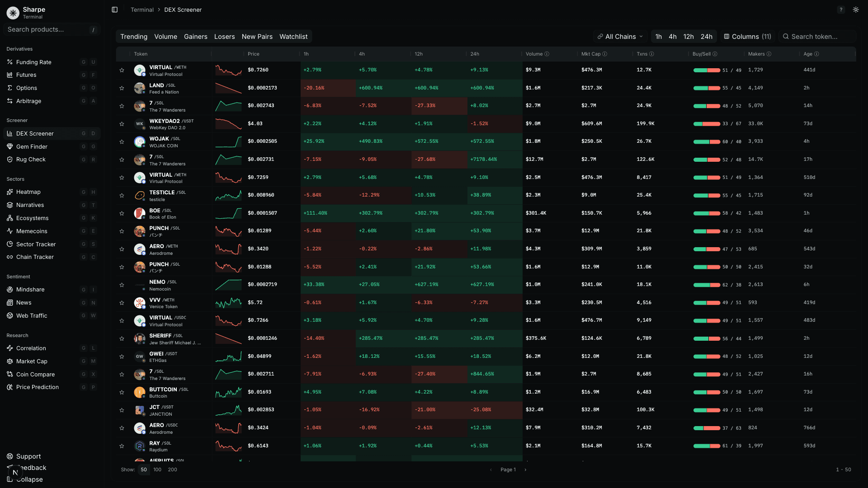Click the Buy/Sell ratio bar for VIRTUAL
The width and height of the screenshot is (868, 488).
click(707, 70)
